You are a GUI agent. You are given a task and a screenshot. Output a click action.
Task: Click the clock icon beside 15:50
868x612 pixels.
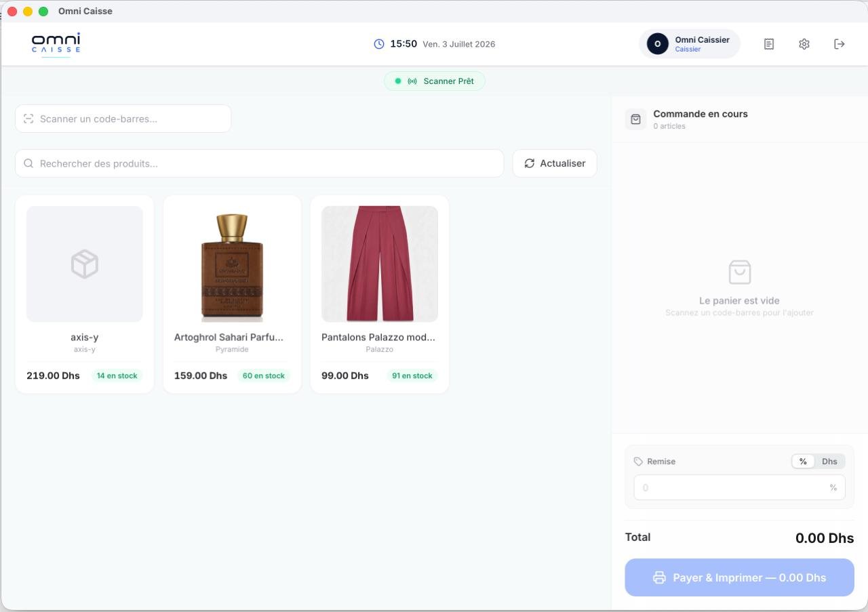(379, 44)
